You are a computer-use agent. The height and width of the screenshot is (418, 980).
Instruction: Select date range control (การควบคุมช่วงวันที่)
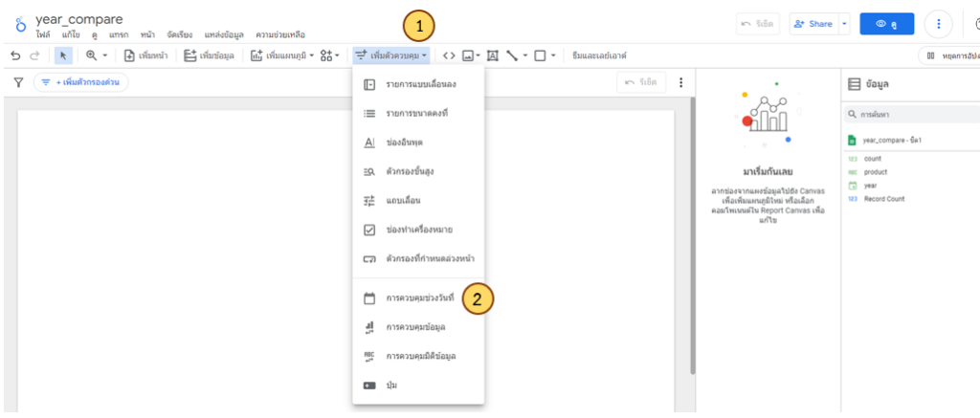(x=417, y=298)
